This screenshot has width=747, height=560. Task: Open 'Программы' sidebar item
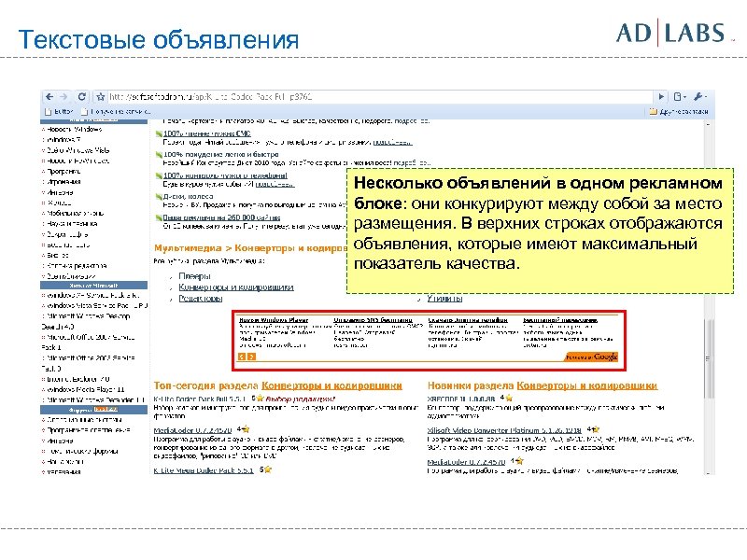[x=63, y=172]
